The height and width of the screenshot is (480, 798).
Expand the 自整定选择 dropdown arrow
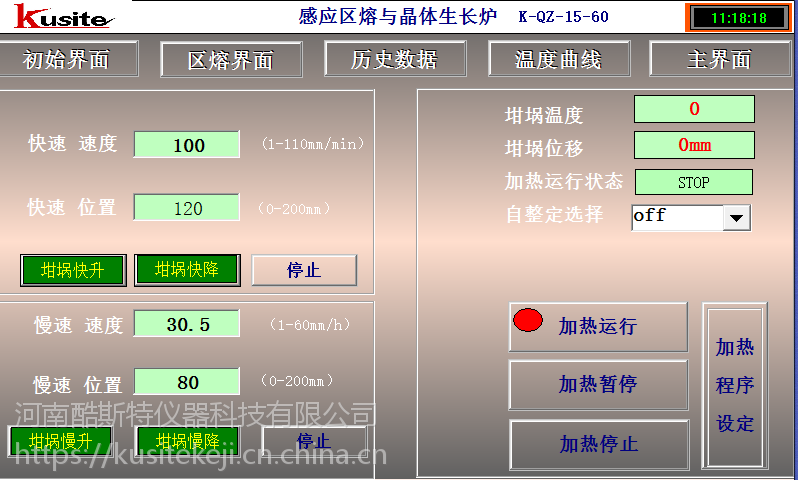coord(737,217)
